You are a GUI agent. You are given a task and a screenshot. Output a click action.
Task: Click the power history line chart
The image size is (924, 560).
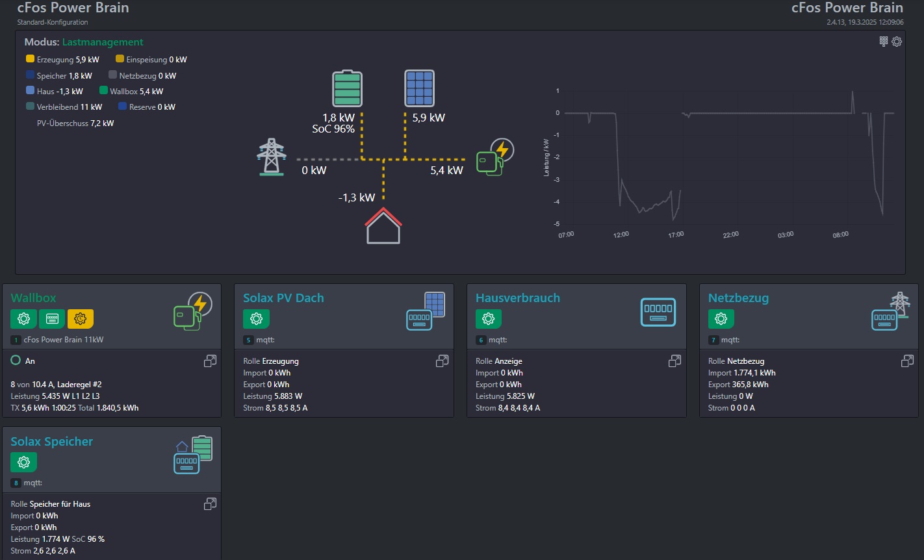(719, 162)
